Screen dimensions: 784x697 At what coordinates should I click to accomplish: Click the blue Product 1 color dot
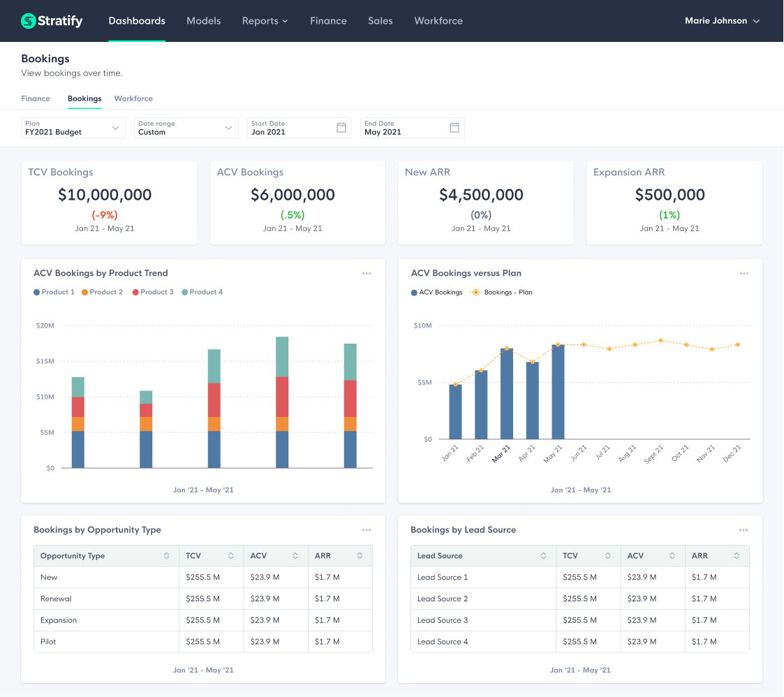(37, 292)
